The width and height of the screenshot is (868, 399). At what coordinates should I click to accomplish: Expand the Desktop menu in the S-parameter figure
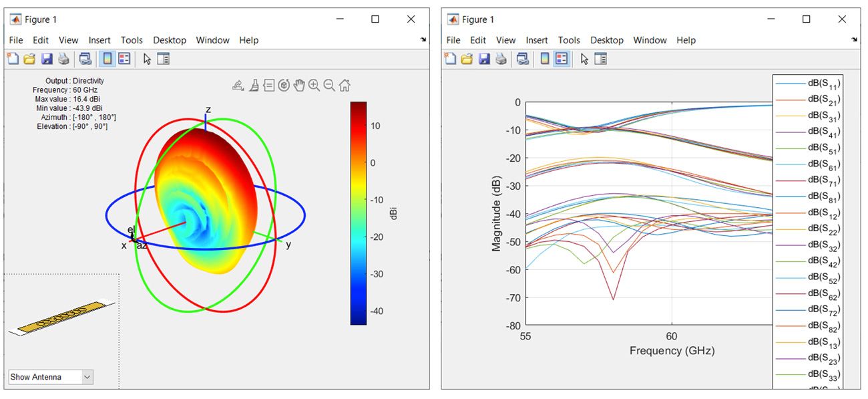[607, 40]
